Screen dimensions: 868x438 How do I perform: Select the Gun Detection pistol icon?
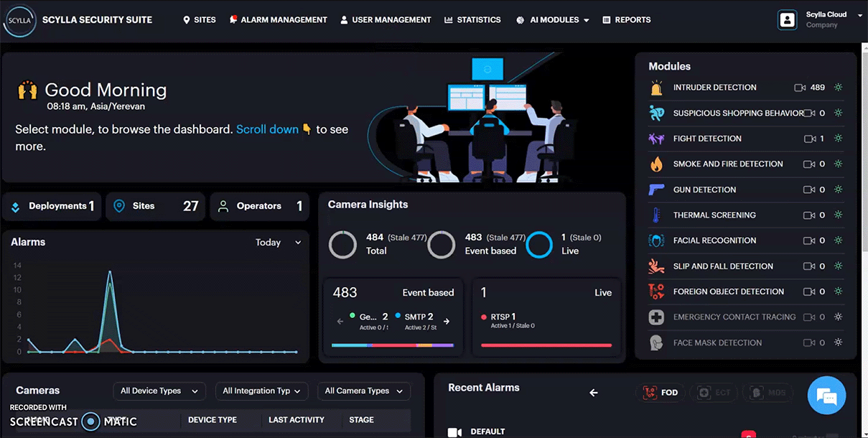point(656,190)
